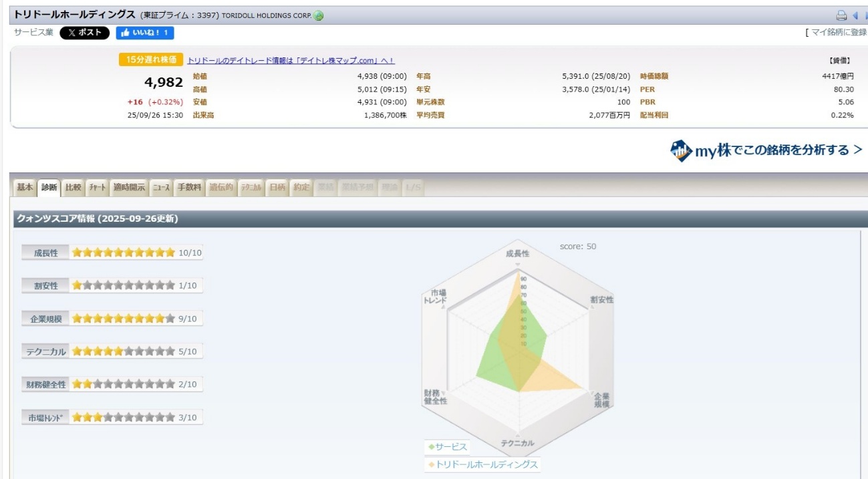
Task: Open the 手数料 tab
Action: click(189, 188)
